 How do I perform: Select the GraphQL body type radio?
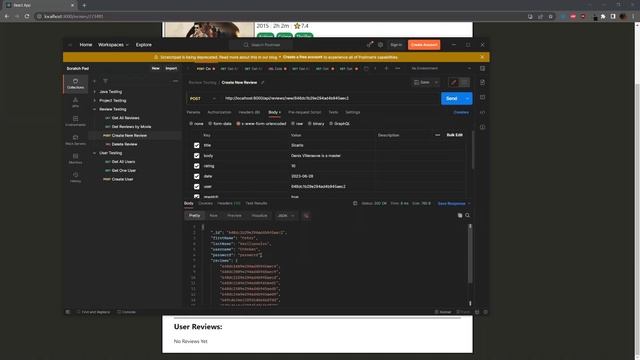[331, 123]
